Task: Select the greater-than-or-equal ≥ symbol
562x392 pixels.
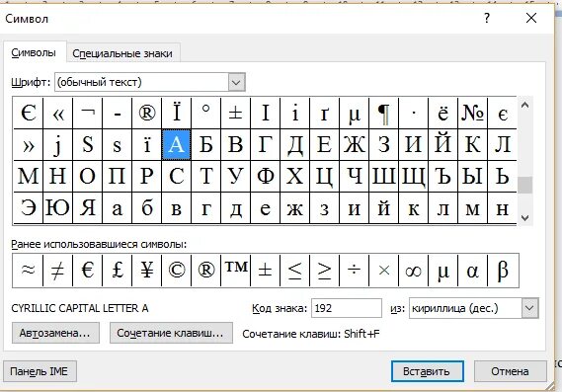Action: pyautogui.click(x=325, y=271)
